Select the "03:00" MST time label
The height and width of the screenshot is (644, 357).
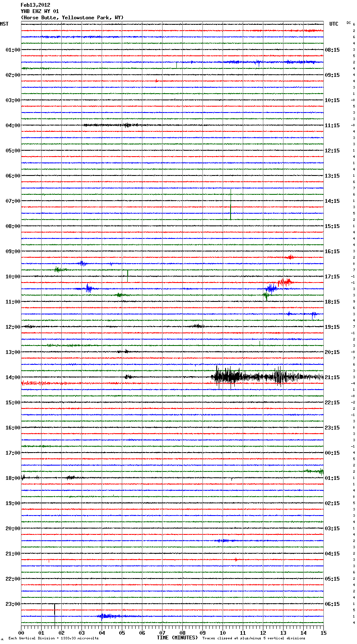(13, 100)
